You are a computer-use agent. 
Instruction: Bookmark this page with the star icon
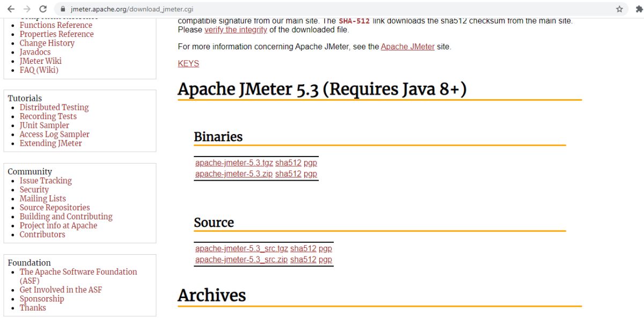point(619,9)
